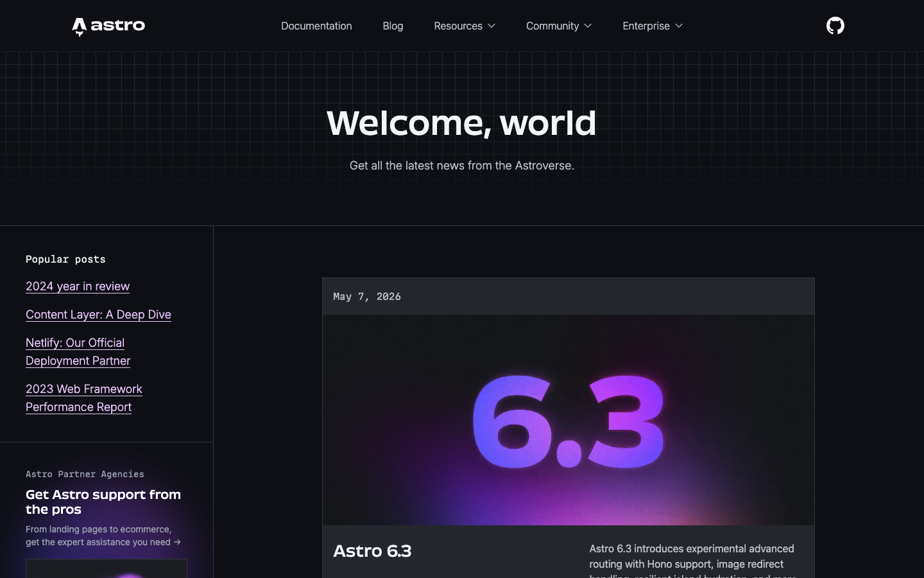Click 'get the expert assistance you need' link
This screenshot has height=578, width=924.
(103, 542)
